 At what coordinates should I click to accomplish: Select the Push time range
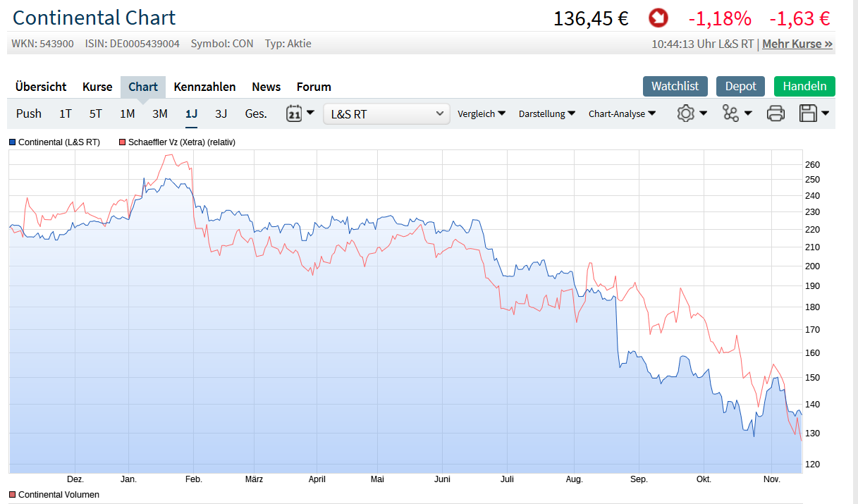click(x=29, y=113)
